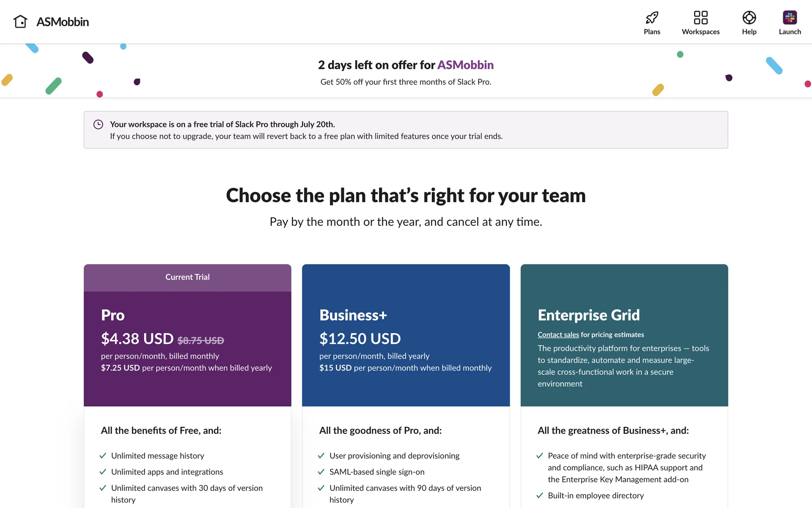Click the free trial through July 20th notice
Viewport: 812px width, 508px height.
[222, 124]
